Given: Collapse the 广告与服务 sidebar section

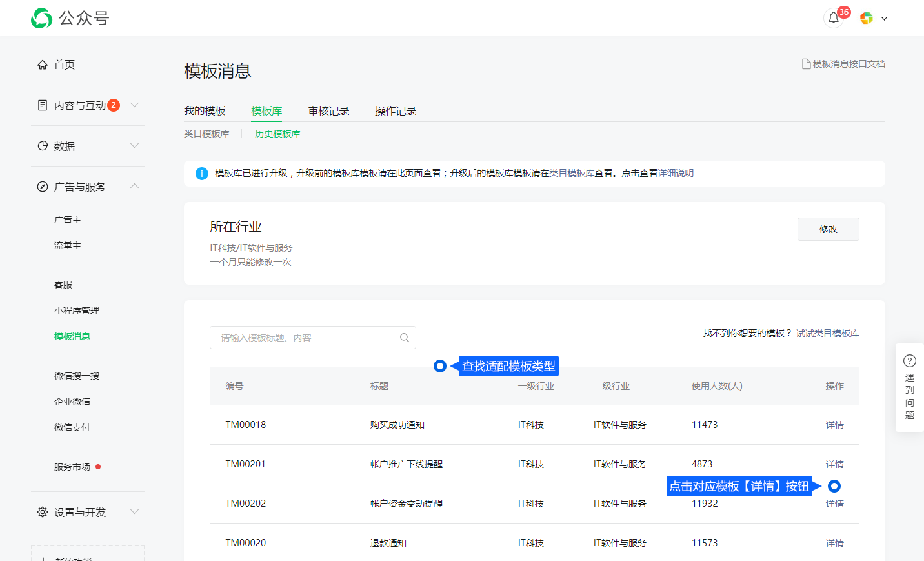Looking at the screenshot, I should click(134, 187).
